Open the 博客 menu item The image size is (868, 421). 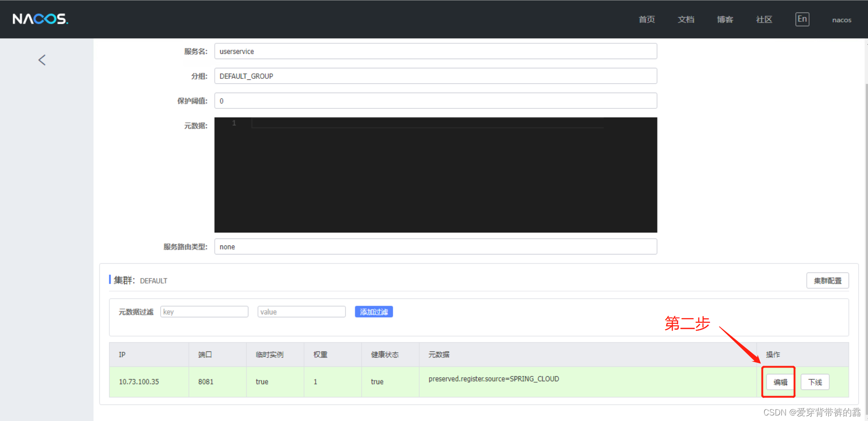(725, 19)
